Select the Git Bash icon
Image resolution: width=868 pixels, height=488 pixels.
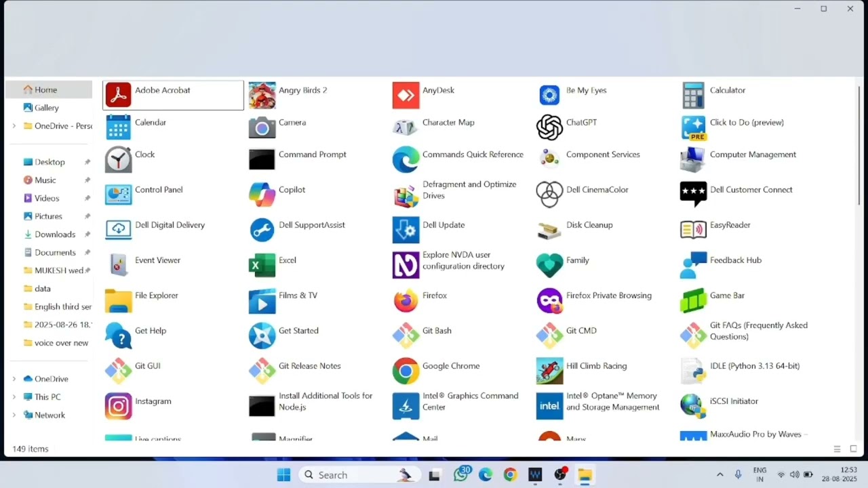(406, 335)
